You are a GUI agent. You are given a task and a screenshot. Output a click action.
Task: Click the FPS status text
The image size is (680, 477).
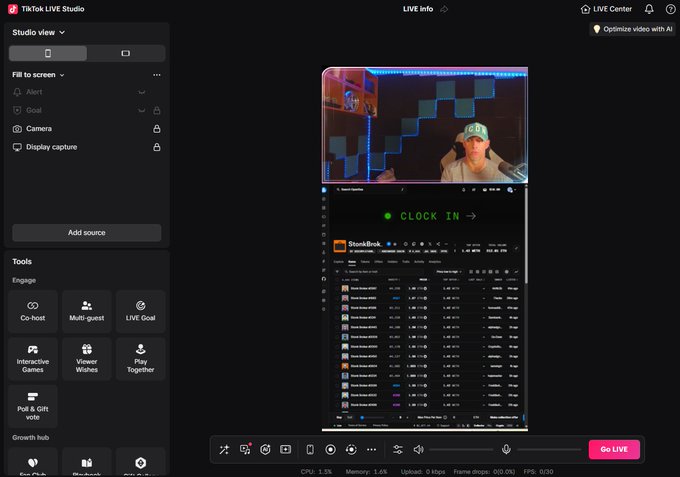pyautogui.click(x=539, y=472)
